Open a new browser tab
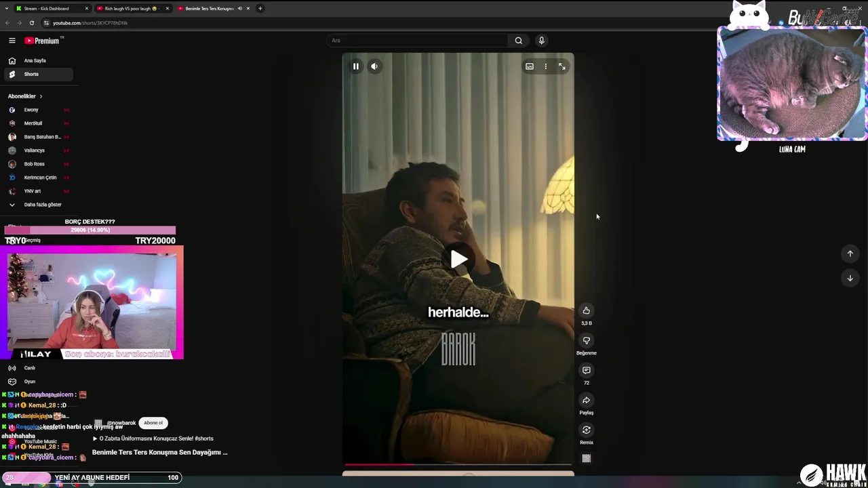Image resolution: width=868 pixels, height=488 pixels. [x=260, y=9]
